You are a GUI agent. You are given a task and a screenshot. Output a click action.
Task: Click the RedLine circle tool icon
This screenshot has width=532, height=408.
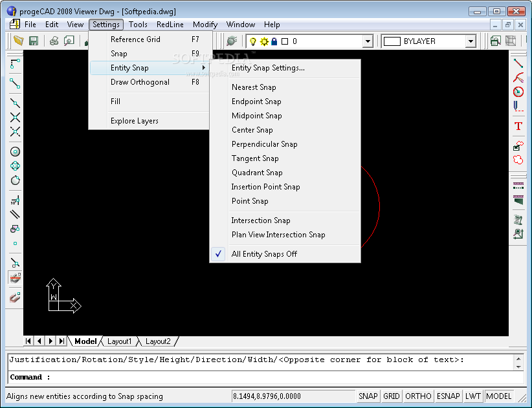518,92
